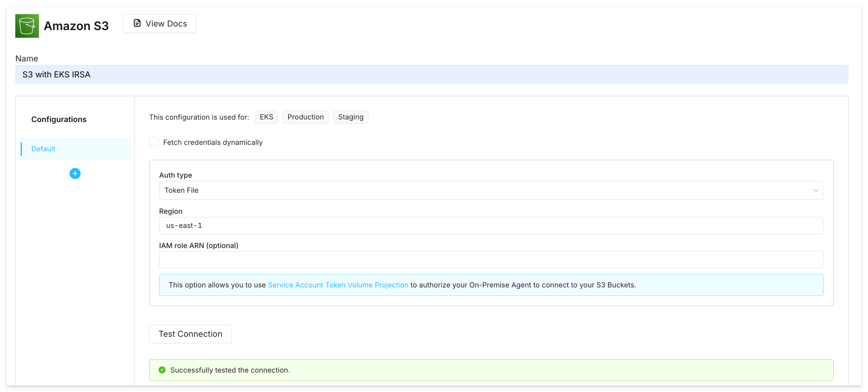Click the green success checkmark icon
Viewport: 868px width, 392px height.
pos(162,369)
